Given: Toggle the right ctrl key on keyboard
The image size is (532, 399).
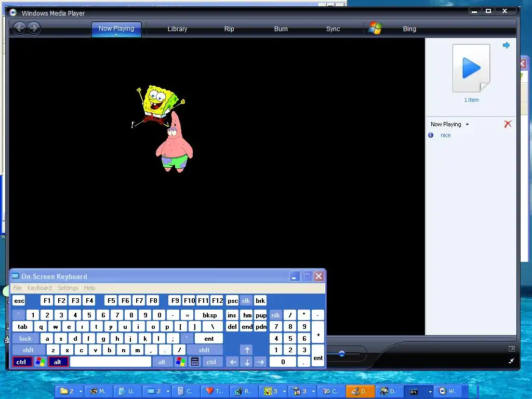Looking at the screenshot, I should [211, 362].
